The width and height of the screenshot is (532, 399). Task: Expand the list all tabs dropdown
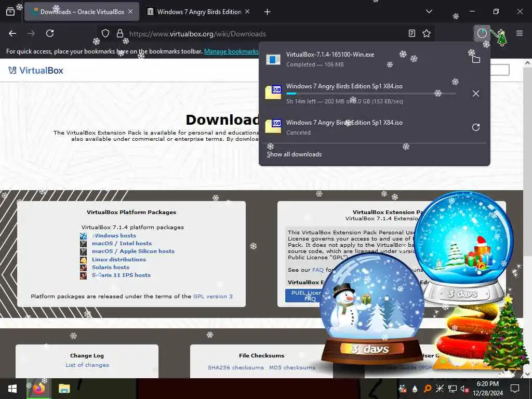pyautogui.click(x=429, y=11)
